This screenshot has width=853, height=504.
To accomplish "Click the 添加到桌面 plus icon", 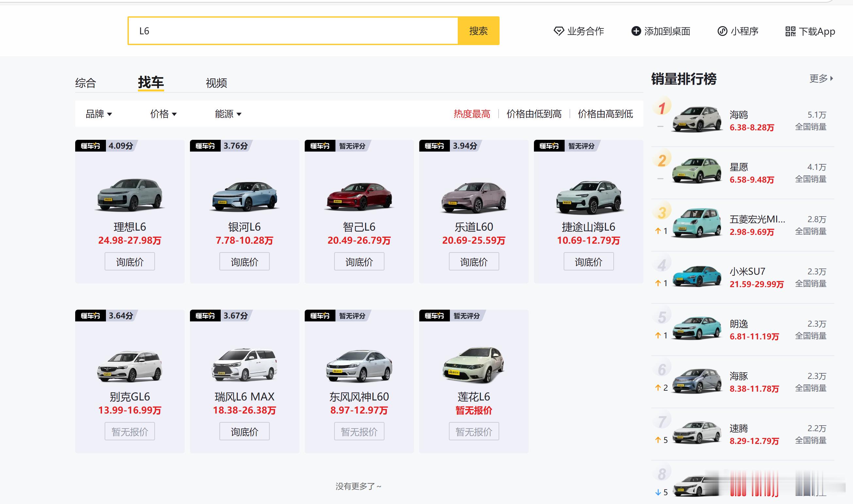I will (x=636, y=31).
